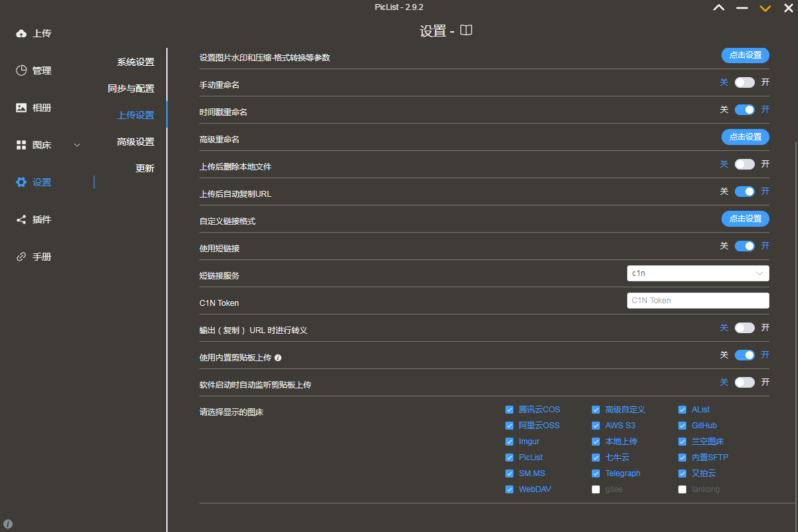Disable 上传后自动复制URL switch
Image resolution: width=798 pixels, height=532 pixels.
pos(745,192)
